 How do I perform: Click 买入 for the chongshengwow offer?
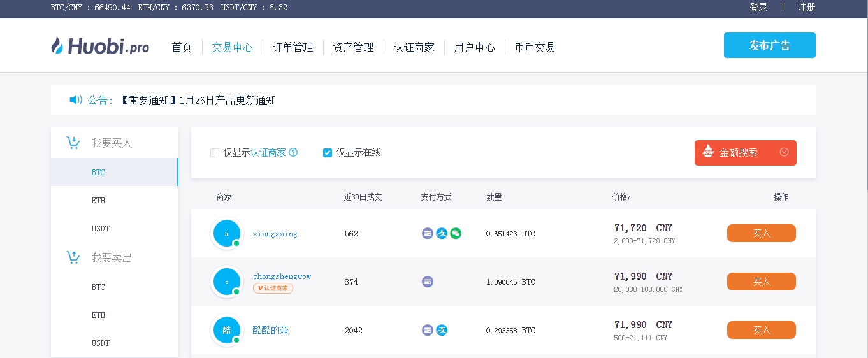click(x=761, y=282)
